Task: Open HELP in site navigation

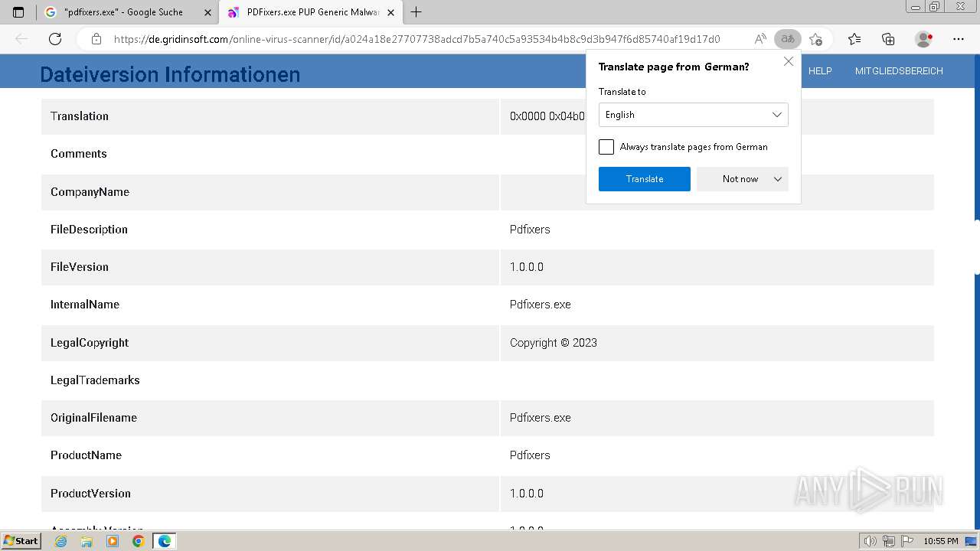Action: click(x=820, y=71)
